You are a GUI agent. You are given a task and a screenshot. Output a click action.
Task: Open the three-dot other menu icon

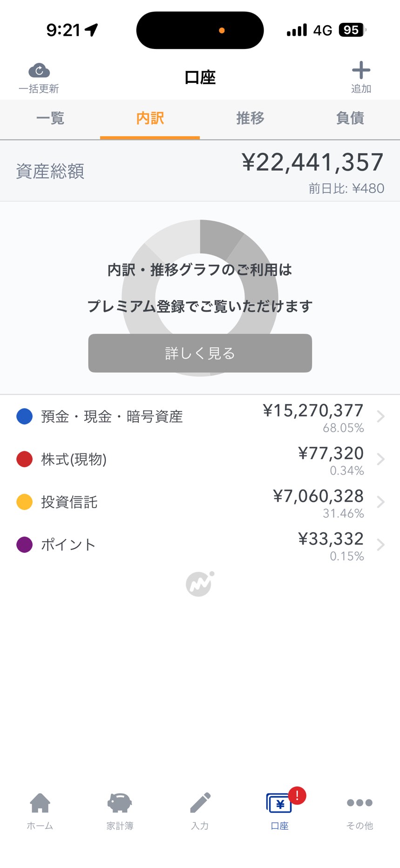pos(359,803)
